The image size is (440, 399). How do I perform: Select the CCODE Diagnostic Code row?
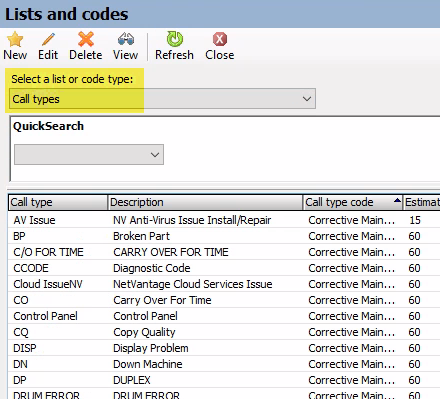[x=224, y=268]
